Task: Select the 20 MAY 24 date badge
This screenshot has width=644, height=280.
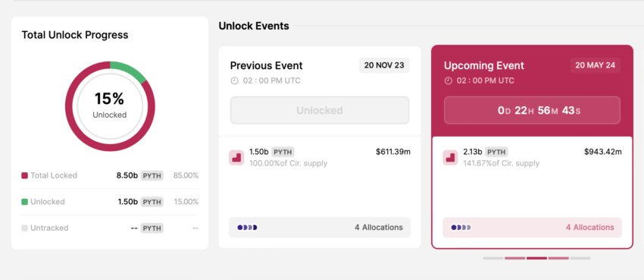Action: (x=596, y=65)
